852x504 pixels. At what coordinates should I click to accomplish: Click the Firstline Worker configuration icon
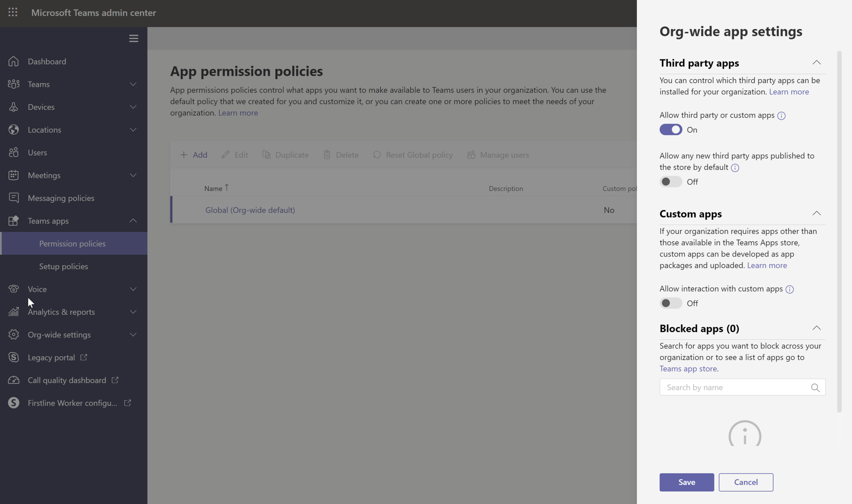(13, 403)
